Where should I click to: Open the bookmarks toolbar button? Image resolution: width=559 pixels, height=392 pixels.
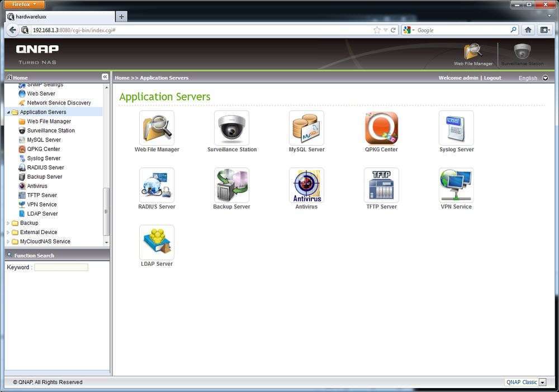pyautogui.click(x=544, y=30)
